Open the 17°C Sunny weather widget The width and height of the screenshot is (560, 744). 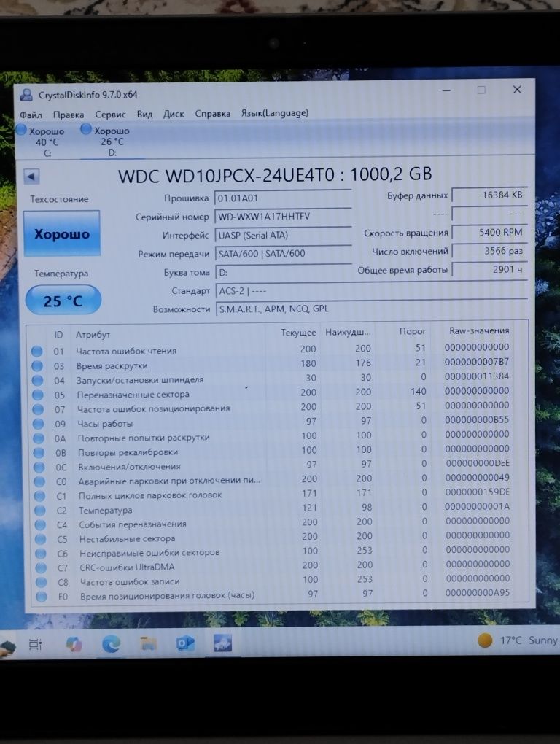click(x=518, y=640)
